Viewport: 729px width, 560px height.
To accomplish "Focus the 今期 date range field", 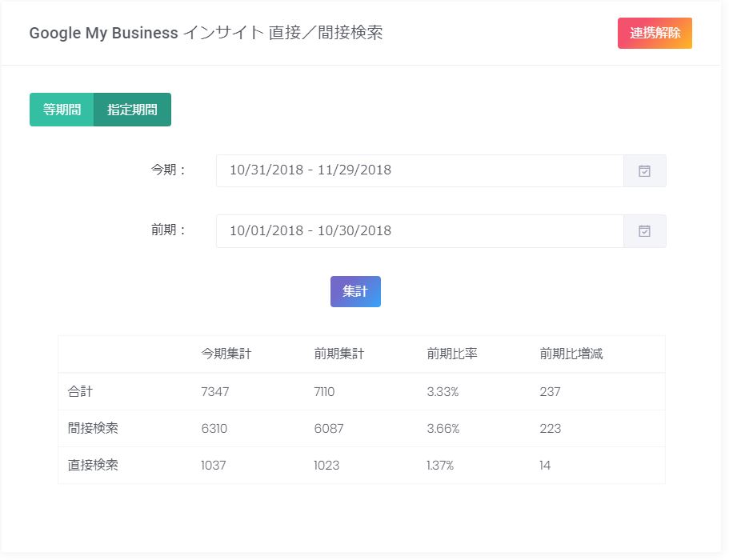I will click(420, 171).
